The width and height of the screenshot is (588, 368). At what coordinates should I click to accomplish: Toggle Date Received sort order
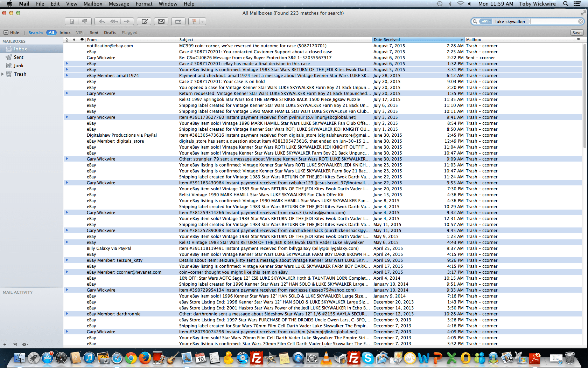click(418, 40)
